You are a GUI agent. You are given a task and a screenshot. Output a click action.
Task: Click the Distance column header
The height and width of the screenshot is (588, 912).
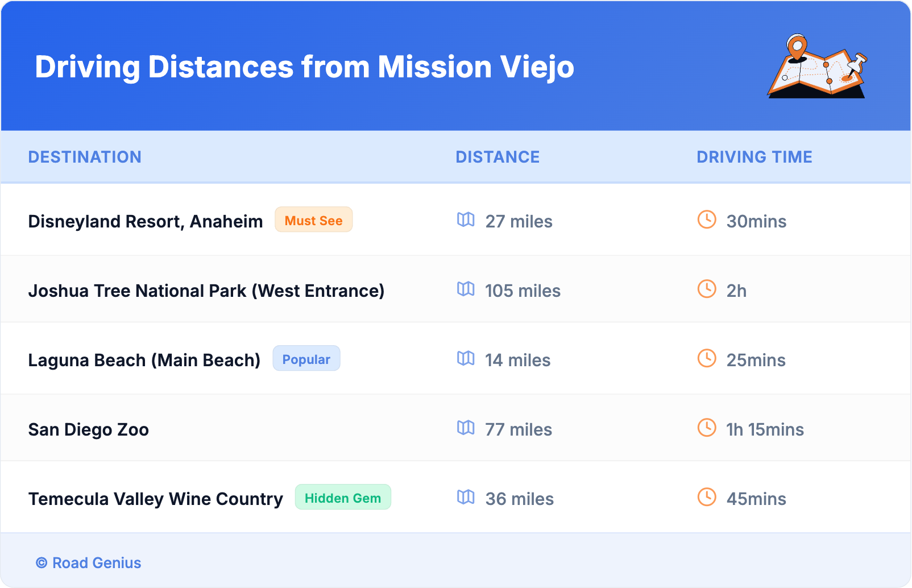point(498,157)
